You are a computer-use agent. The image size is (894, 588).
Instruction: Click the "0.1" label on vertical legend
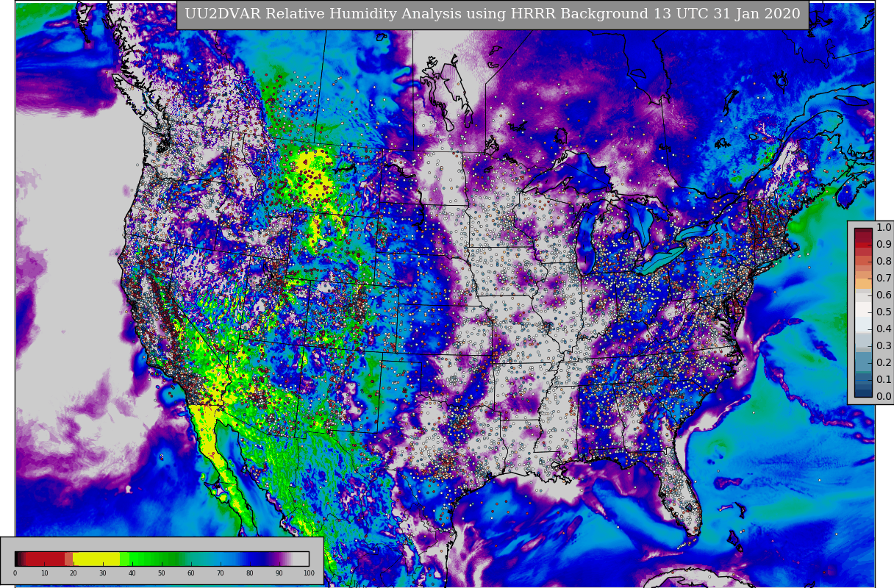[884, 379]
